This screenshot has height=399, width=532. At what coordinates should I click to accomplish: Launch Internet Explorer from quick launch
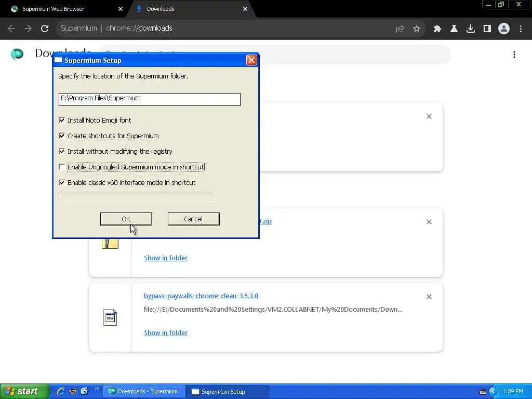(x=61, y=391)
